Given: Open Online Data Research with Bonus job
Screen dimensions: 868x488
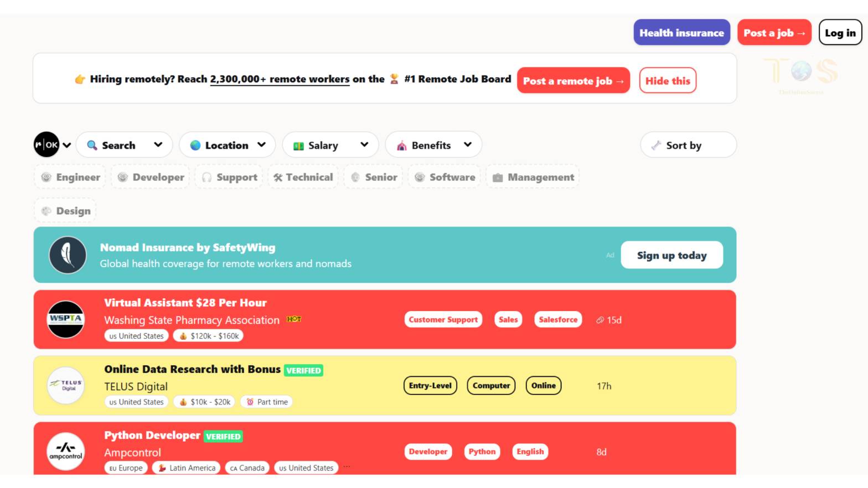Looking at the screenshot, I should [x=193, y=369].
